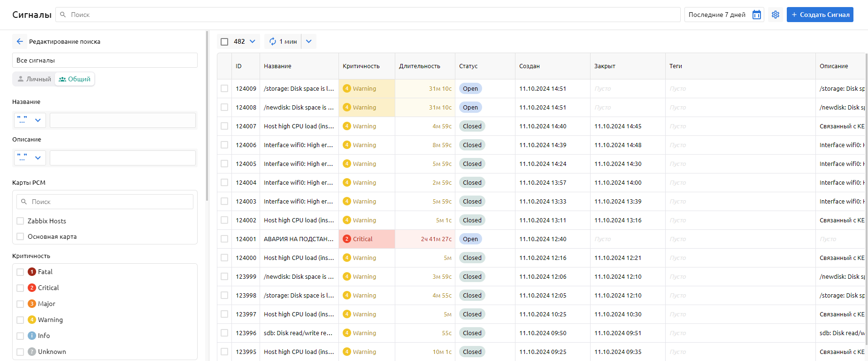Open the Название match operator dropdown

coord(30,120)
